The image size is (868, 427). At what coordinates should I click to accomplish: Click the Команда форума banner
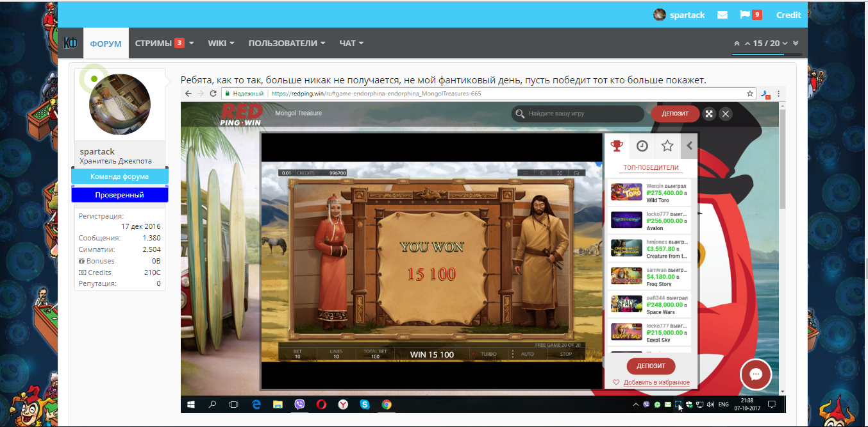(120, 176)
